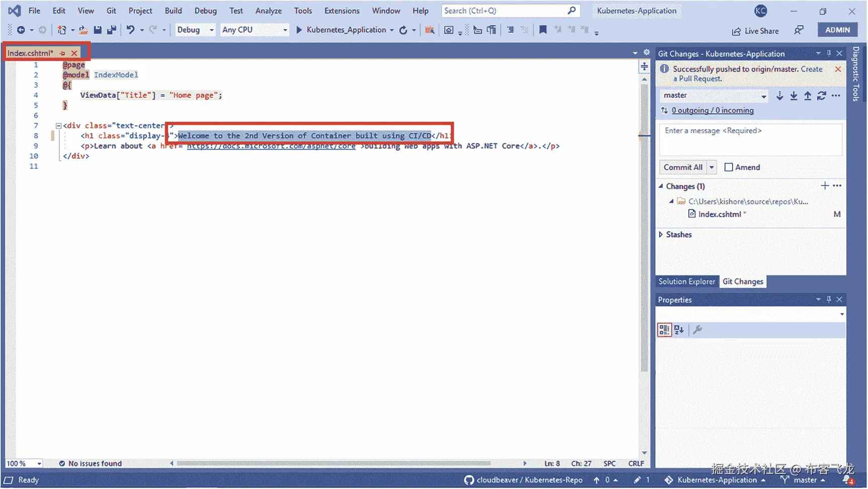Image resolution: width=868 pixels, height=489 pixels.
Task: Open the Commit All dropdown arrow
Action: (x=712, y=167)
